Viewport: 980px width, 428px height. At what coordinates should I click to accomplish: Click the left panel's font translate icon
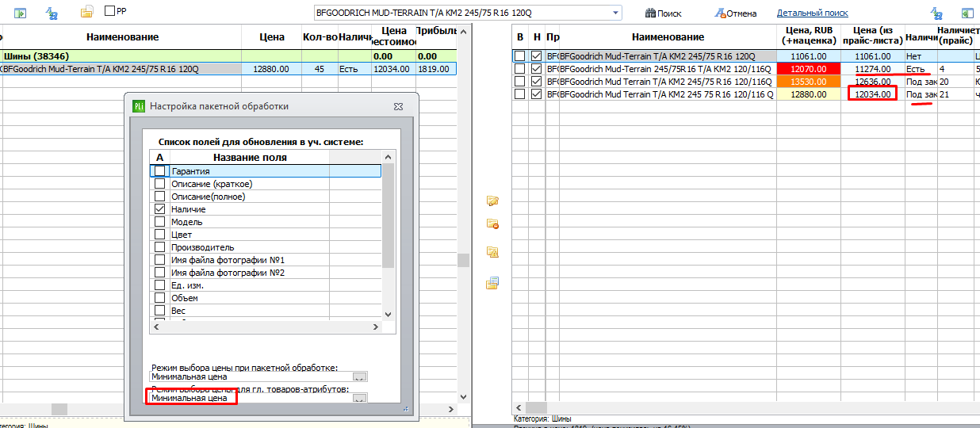(52, 13)
